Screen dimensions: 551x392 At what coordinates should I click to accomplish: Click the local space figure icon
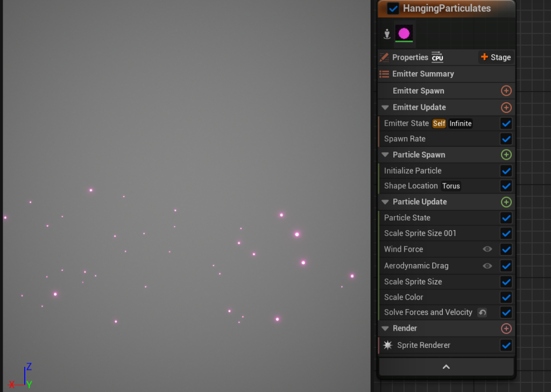(x=387, y=34)
